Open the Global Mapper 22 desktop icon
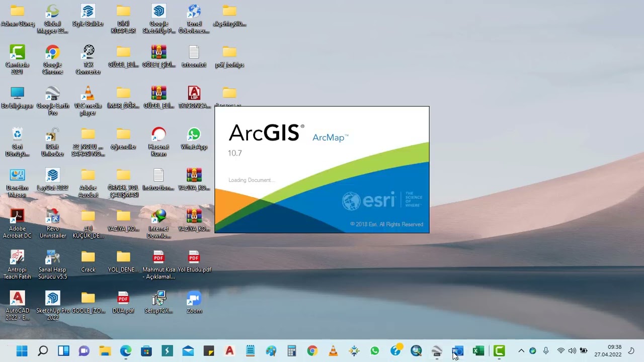The image size is (644, 362). coord(52,19)
